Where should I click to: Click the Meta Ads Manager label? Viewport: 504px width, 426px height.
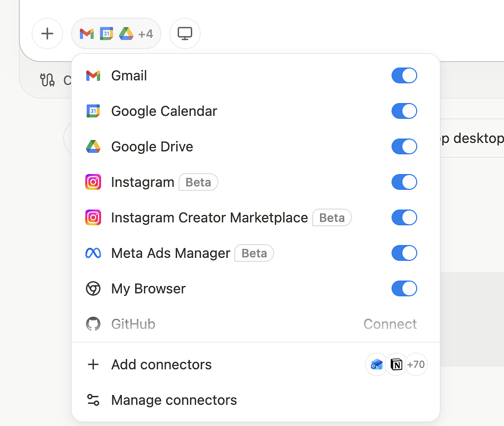[x=171, y=253]
